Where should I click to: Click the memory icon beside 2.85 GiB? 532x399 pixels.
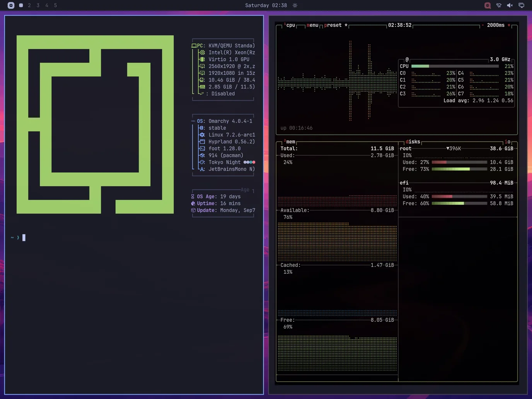click(x=202, y=87)
